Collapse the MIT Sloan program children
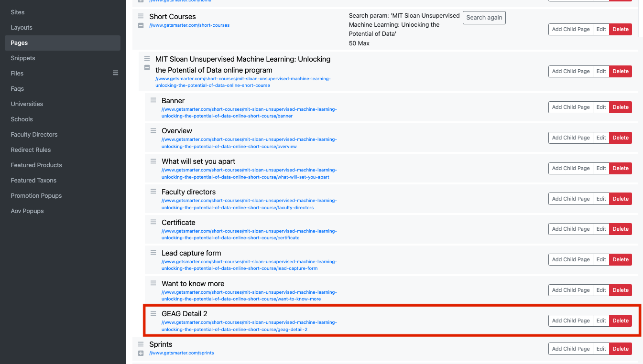Image resolution: width=643 pixels, height=364 pixels. coord(147,68)
